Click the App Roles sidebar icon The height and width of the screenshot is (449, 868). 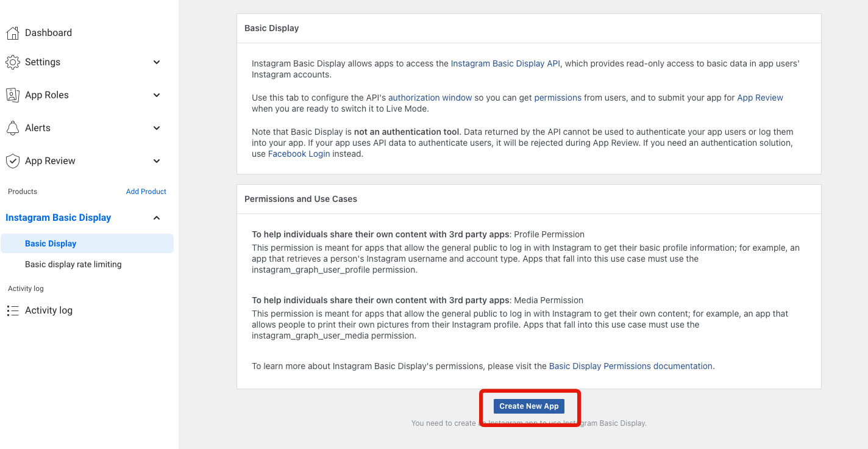click(12, 95)
